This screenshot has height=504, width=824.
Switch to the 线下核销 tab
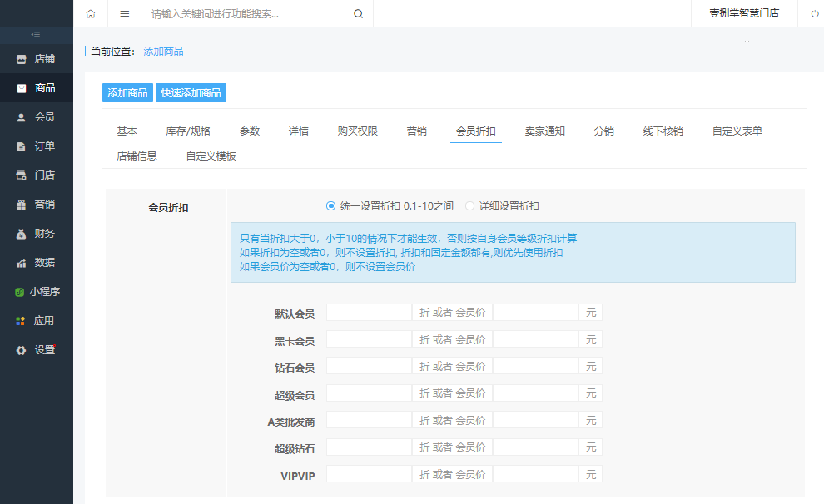[x=663, y=131]
